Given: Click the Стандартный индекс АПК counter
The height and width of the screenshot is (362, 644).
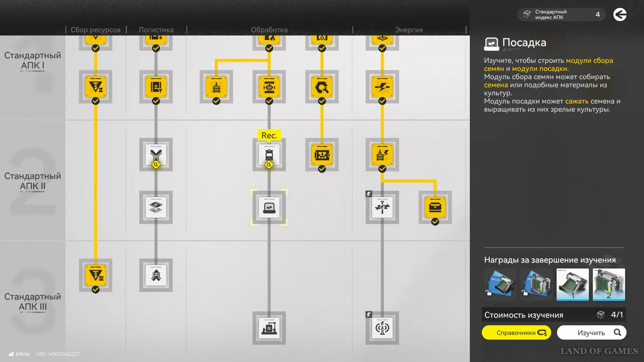Looking at the screenshot, I should tap(561, 14).
